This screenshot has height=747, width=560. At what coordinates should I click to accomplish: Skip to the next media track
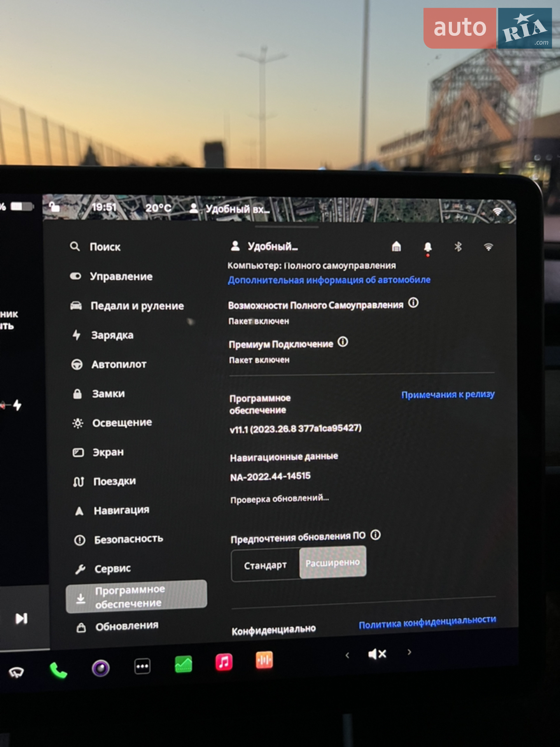(21, 619)
